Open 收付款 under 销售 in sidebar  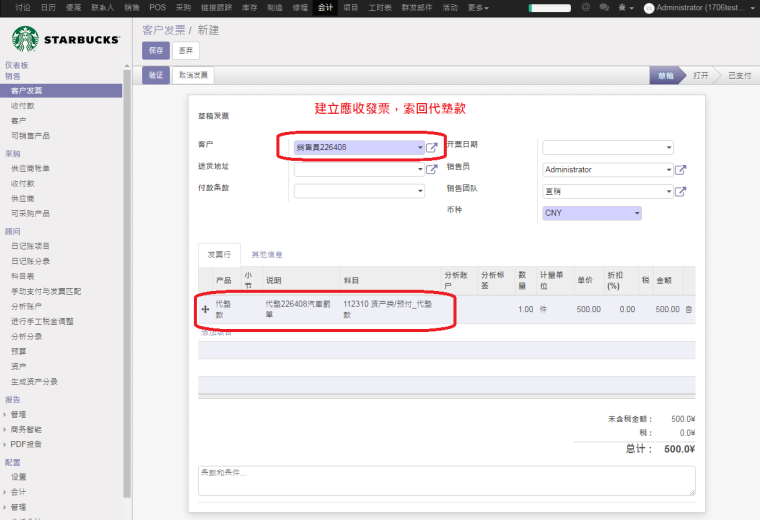[23, 106]
